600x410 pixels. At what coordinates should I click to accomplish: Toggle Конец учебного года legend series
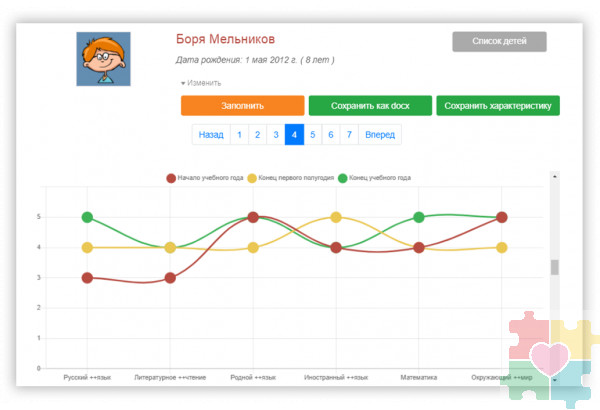375,178
